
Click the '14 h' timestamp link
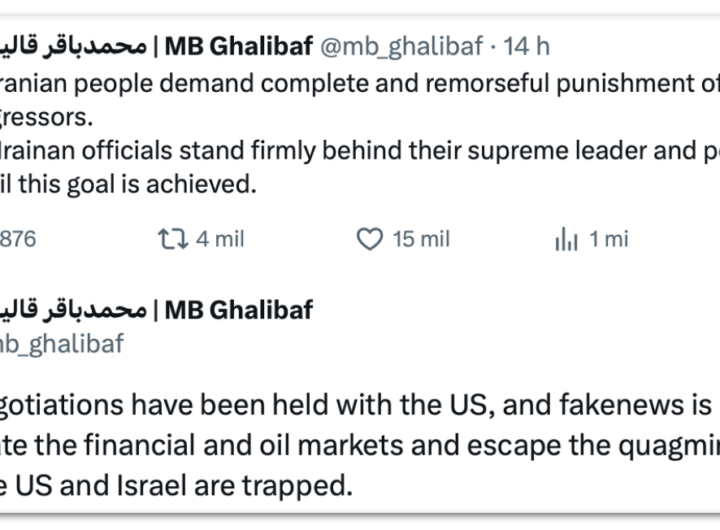[527, 45]
